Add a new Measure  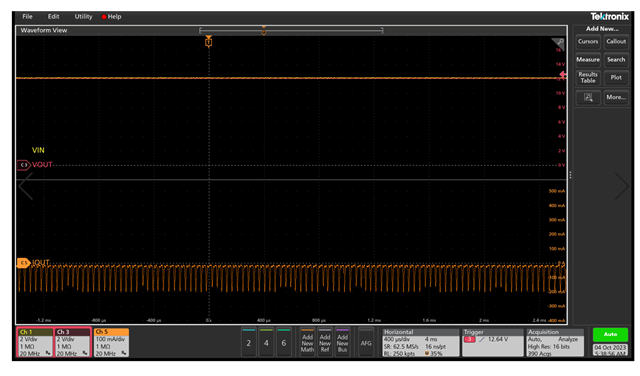pyautogui.click(x=588, y=60)
